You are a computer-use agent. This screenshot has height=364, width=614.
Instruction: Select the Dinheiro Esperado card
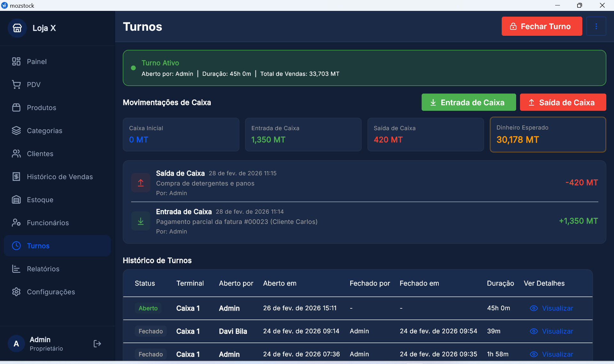[547, 134]
